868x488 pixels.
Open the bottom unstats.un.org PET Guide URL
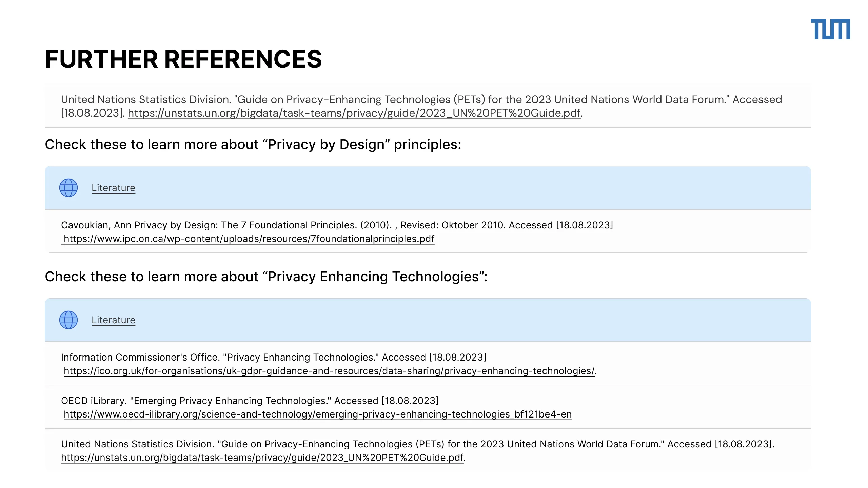tap(262, 457)
